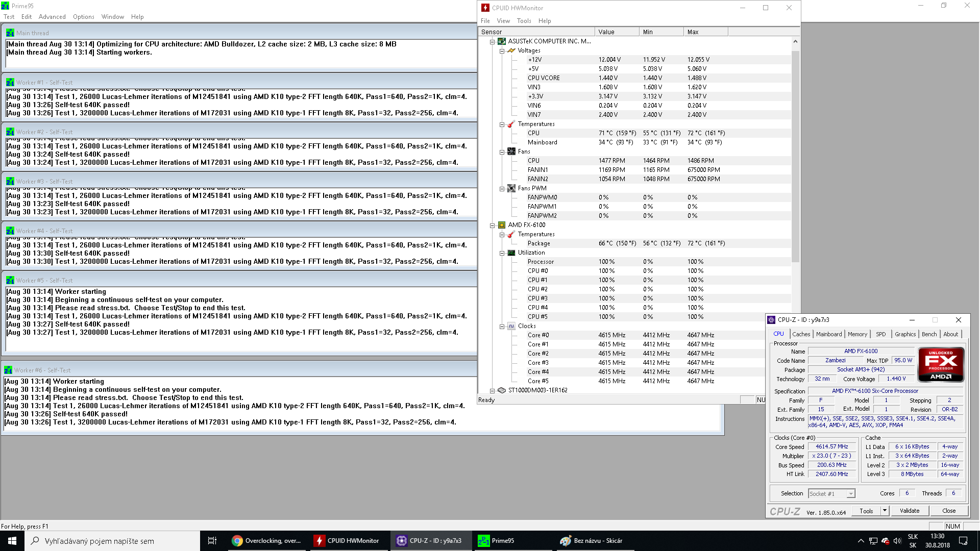The image size is (980, 551).
Task: Click the Prime95 icon on Main thread window
Action: (x=10, y=33)
